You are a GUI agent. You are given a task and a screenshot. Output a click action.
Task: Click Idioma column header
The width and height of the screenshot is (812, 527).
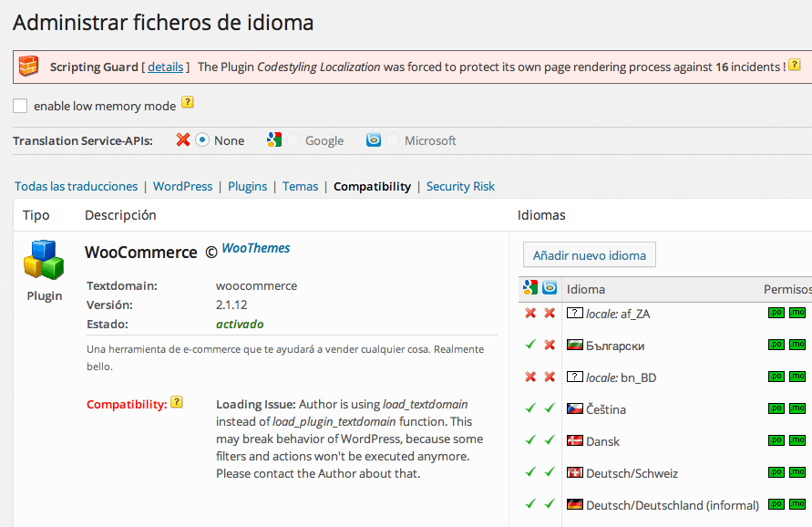pyautogui.click(x=586, y=289)
